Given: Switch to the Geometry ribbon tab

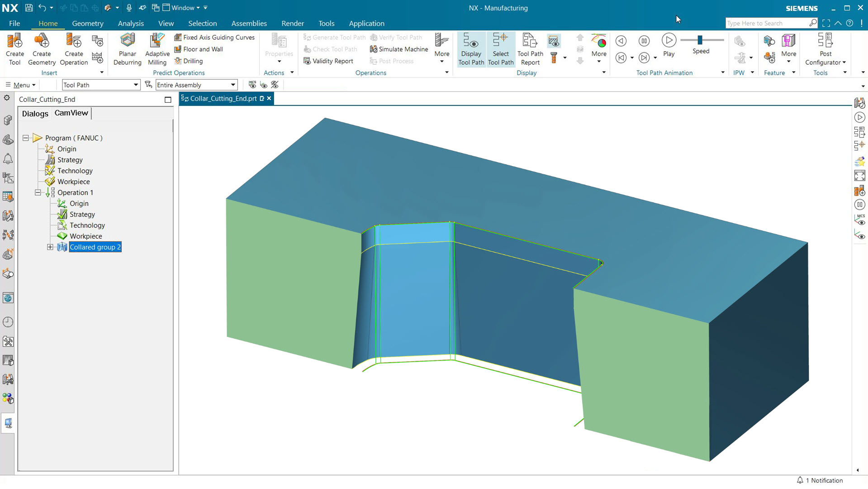Looking at the screenshot, I should click(87, 23).
